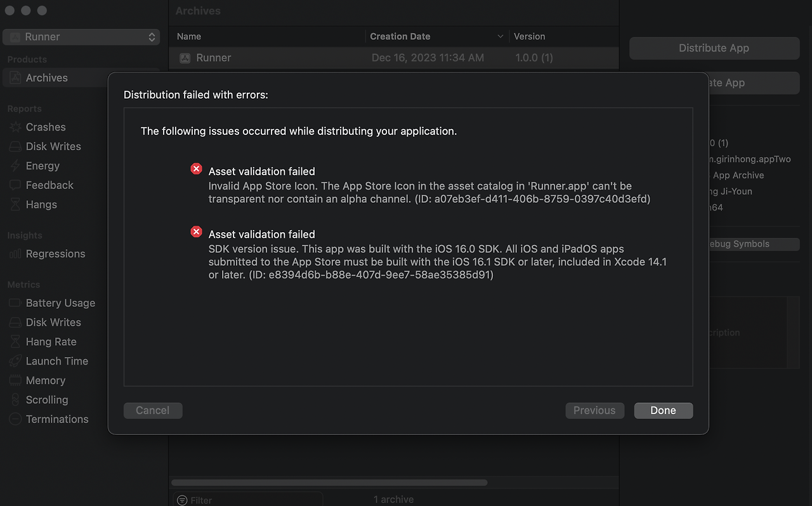The width and height of the screenshot is (812, 506).
Task: Click the Invalid App Store Icon error text
Action: (x=429, y=193)
